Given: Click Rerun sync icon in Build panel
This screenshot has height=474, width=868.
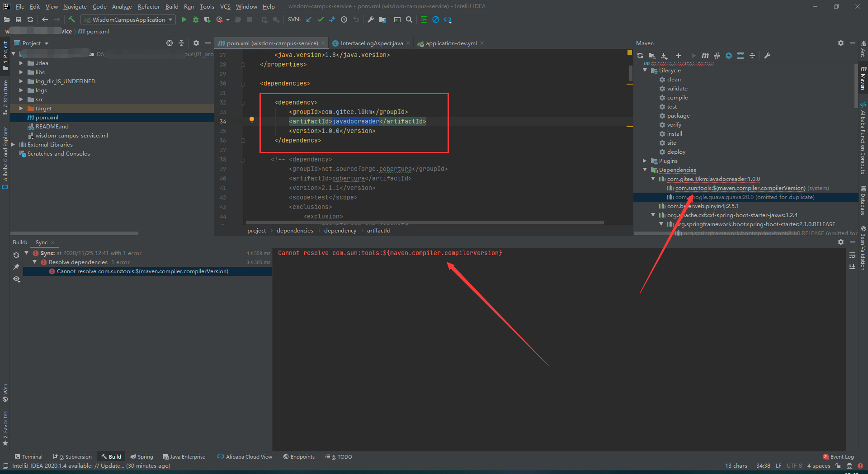Looking at the screenshot, I should [16, 255].
